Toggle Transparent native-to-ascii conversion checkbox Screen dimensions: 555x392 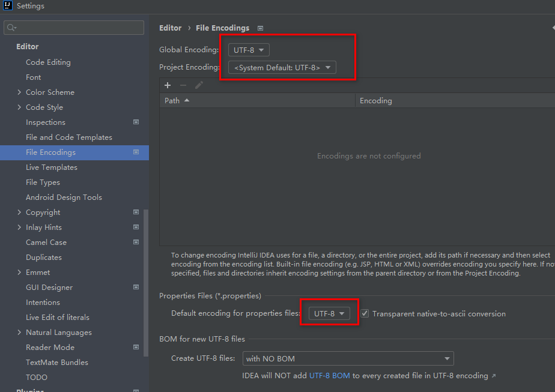[x=365, y=313]
